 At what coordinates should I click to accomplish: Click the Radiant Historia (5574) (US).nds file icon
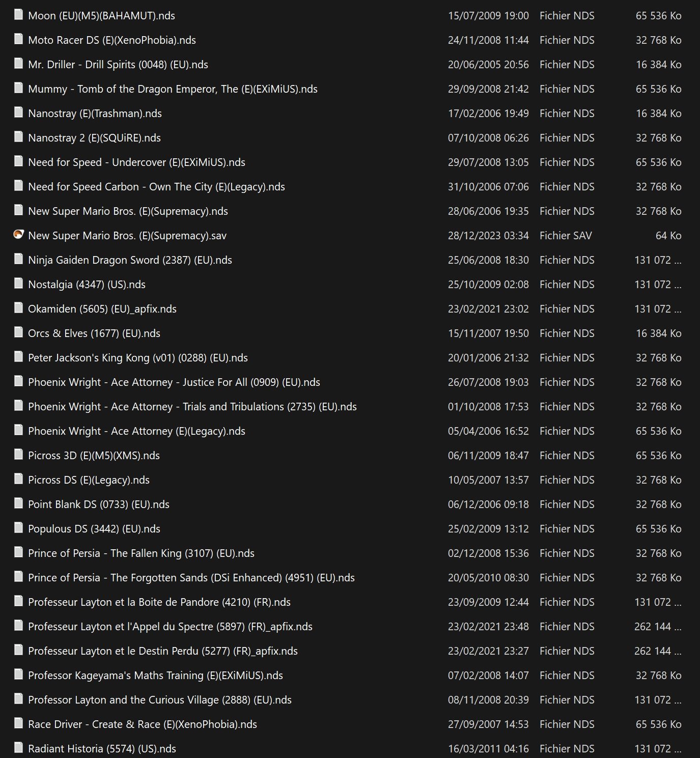pyautogui.click(x=18, y=748)
